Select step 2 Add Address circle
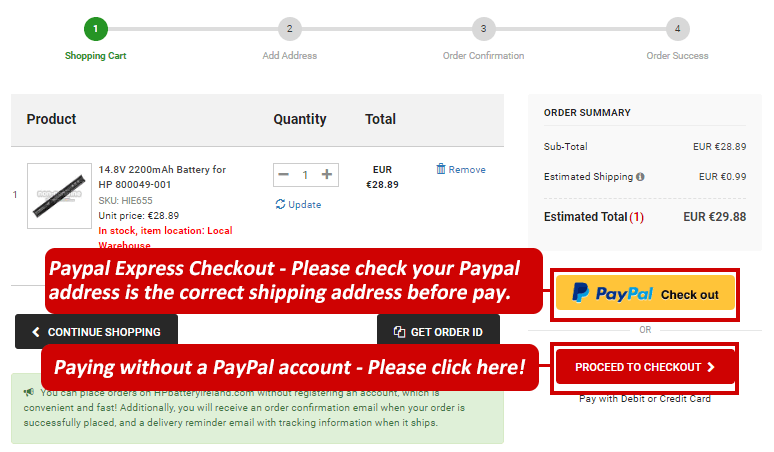 [x=290, y=29]
